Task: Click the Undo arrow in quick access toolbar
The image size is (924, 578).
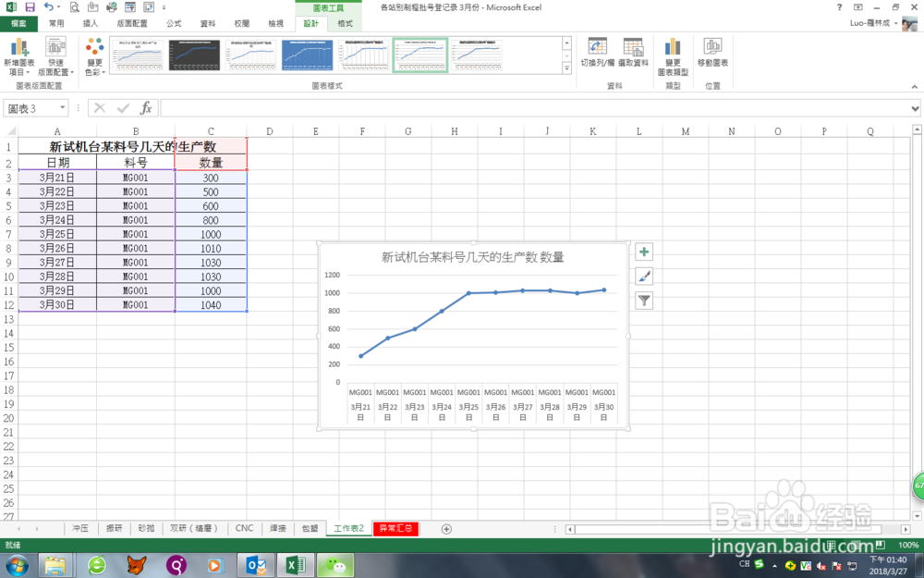Action: tap(48, 7)
